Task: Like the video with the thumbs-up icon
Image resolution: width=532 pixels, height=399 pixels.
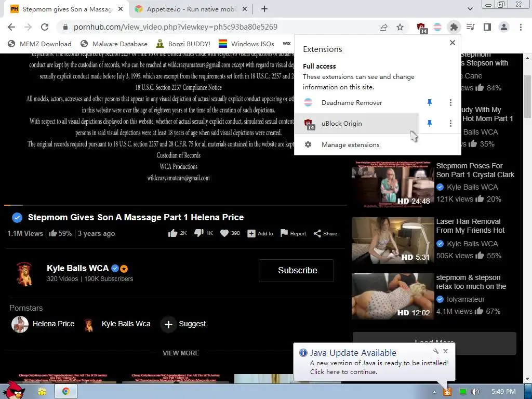Action: [172, 233]
